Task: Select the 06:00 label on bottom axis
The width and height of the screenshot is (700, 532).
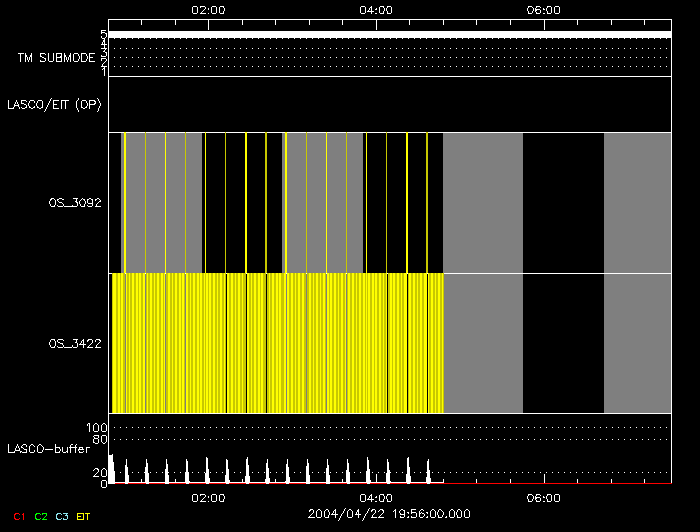Action: tap(542, 497)
